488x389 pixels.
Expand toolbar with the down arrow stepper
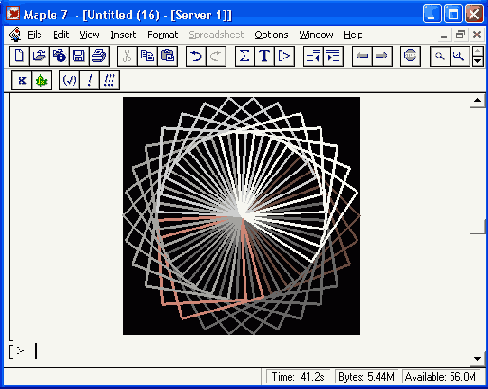point(478,61)
